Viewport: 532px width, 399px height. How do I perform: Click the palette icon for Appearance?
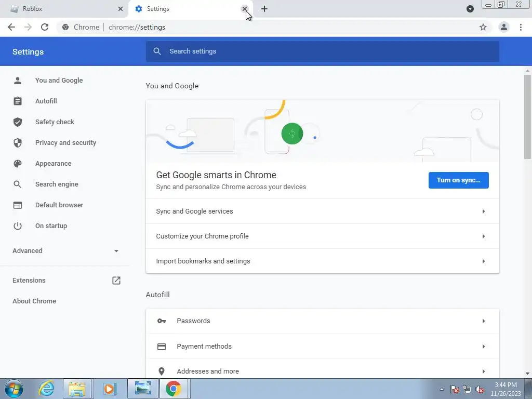[x=18, y=164]
